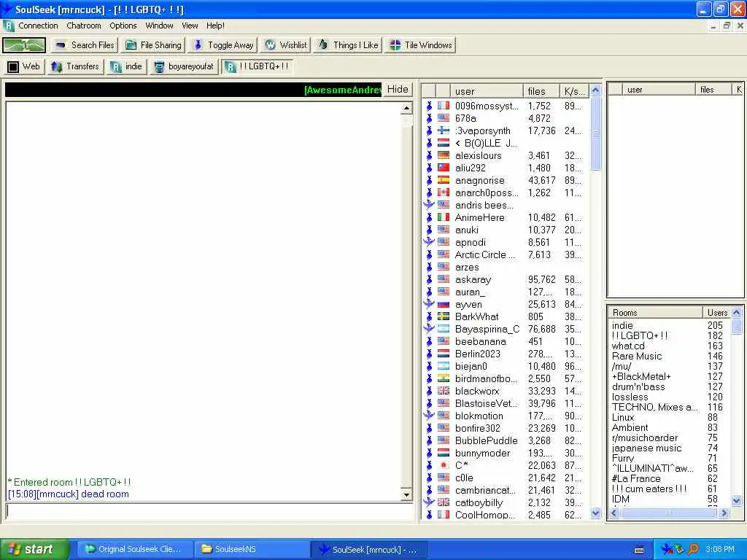Select the r/musichoarder room
The height and width of the screenshot is (560, 747).
coord(645,438)
